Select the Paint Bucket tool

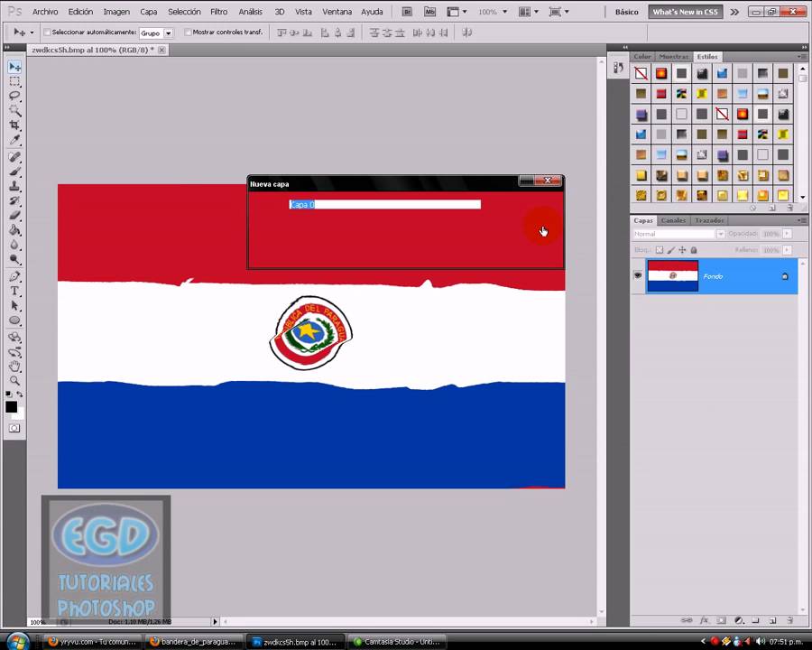point(14,229)
